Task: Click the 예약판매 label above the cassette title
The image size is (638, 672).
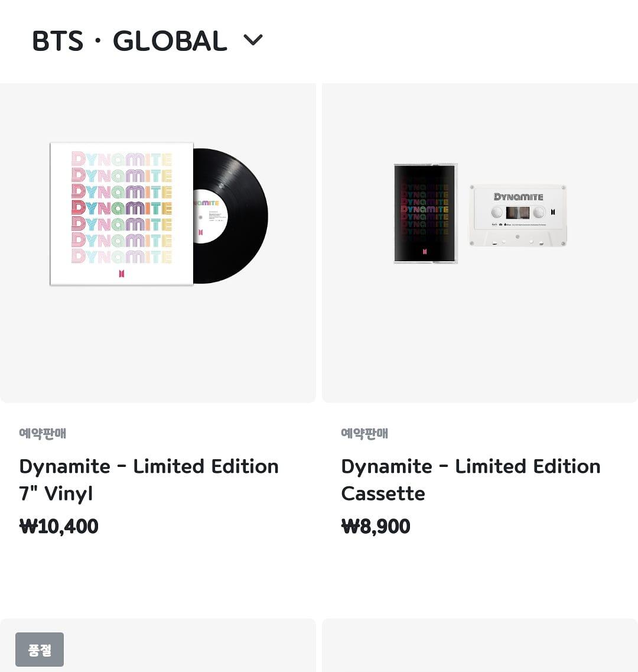Action: point(364,433)
